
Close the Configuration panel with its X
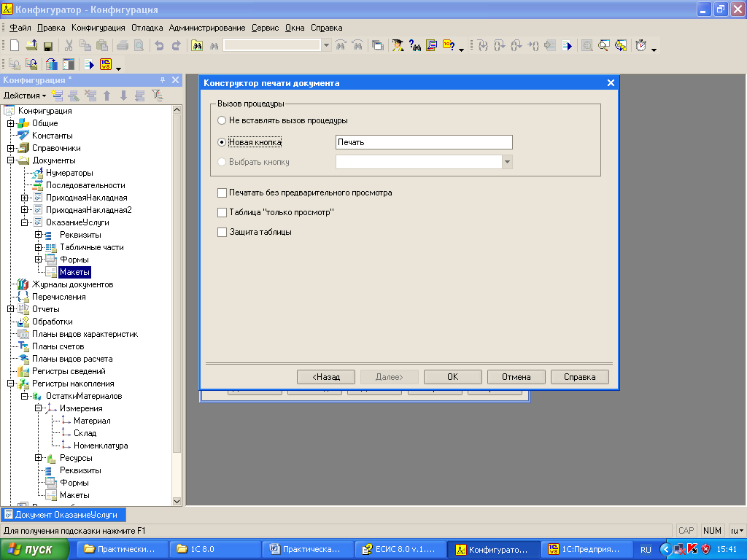[175, 80]
